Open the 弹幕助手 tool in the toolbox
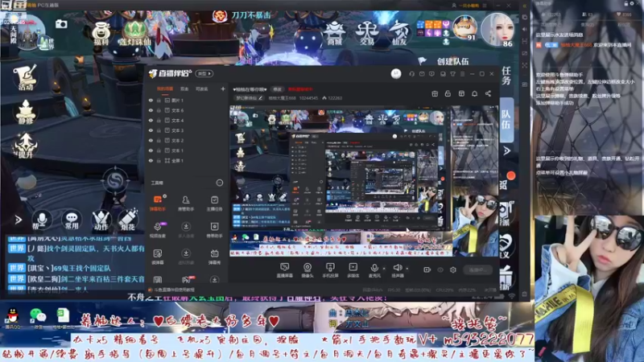 pyautogui.click(x=158, y=203)
